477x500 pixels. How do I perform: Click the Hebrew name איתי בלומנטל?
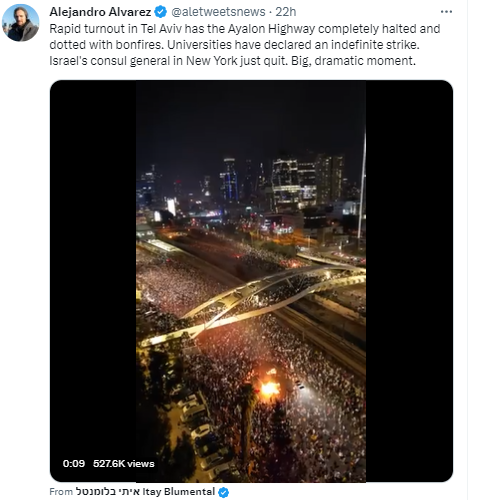108,492
